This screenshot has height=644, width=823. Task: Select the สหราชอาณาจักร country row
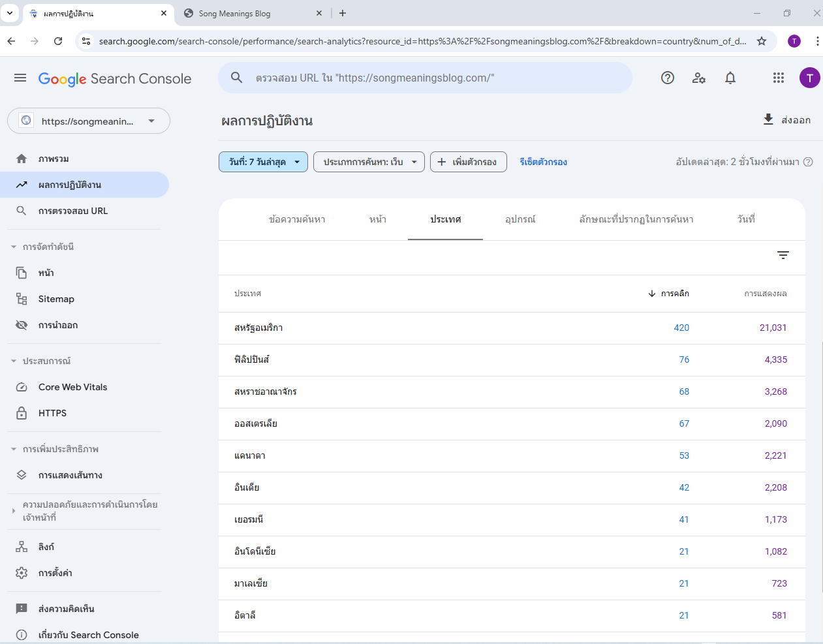512,391
